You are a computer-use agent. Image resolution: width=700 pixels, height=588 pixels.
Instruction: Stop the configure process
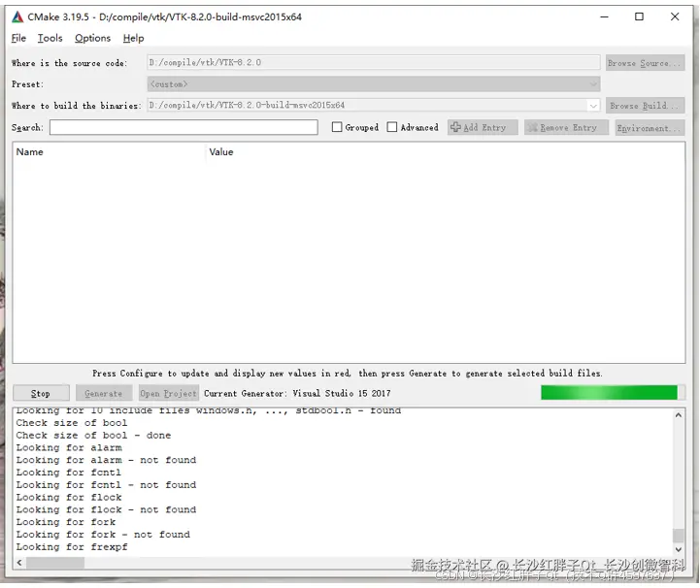[x=41, y=393]
